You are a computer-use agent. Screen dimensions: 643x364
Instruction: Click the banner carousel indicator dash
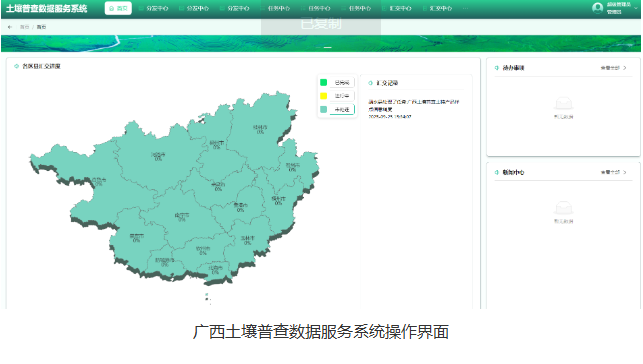click(x=327, y=48)
